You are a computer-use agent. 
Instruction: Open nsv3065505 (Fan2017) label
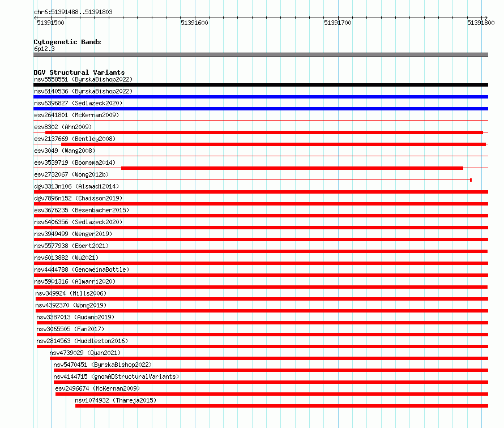[70, 329]
